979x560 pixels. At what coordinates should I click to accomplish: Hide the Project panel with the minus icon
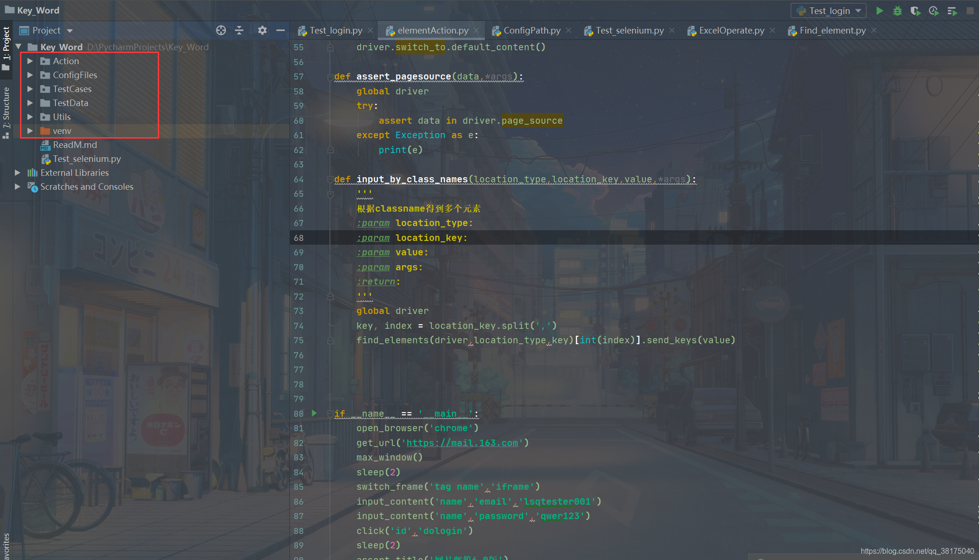pyautogui.click(x=281, y=30)
